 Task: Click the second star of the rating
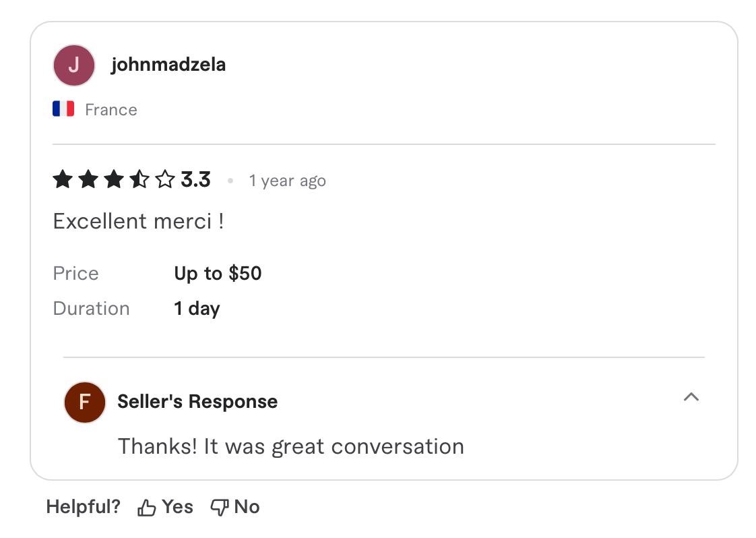click(88, 179)
